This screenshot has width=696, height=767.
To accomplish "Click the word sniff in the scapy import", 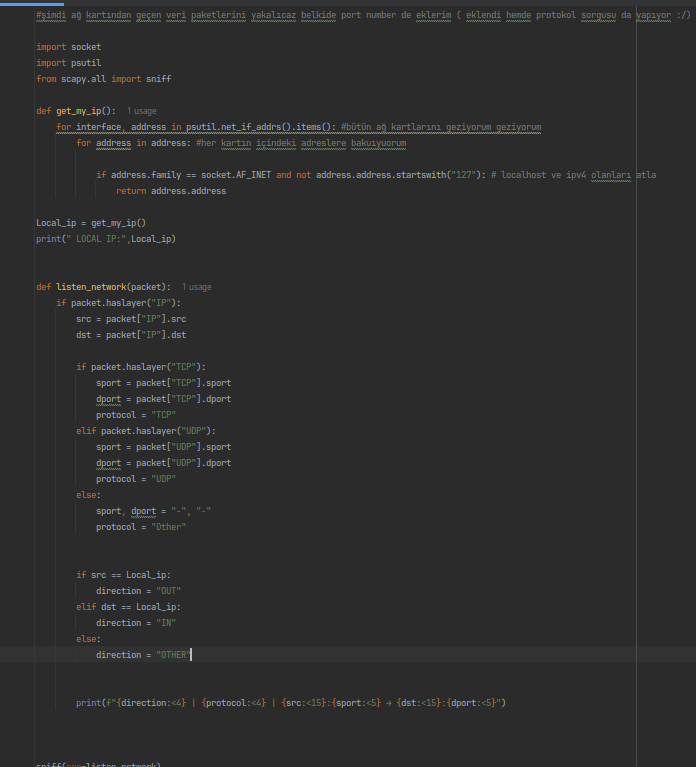I will tap(159, 79).
